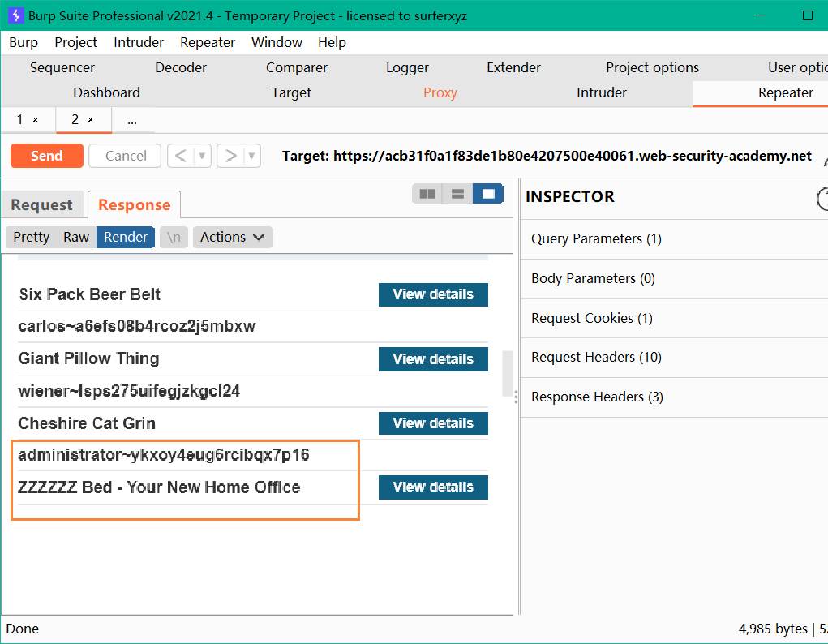The image size is (828, 644).
Task: Open the Window menu
Action: (277, 42)
